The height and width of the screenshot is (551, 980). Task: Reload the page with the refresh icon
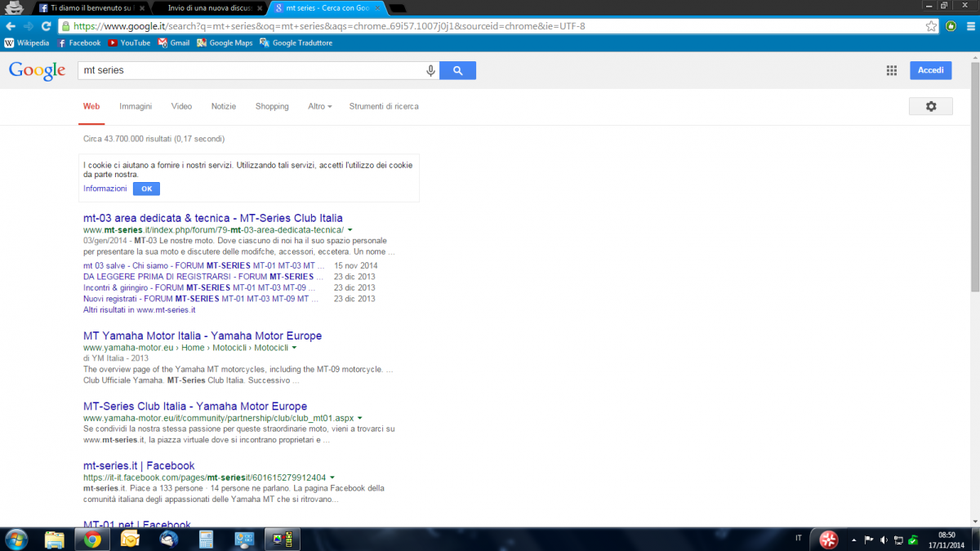46,26
